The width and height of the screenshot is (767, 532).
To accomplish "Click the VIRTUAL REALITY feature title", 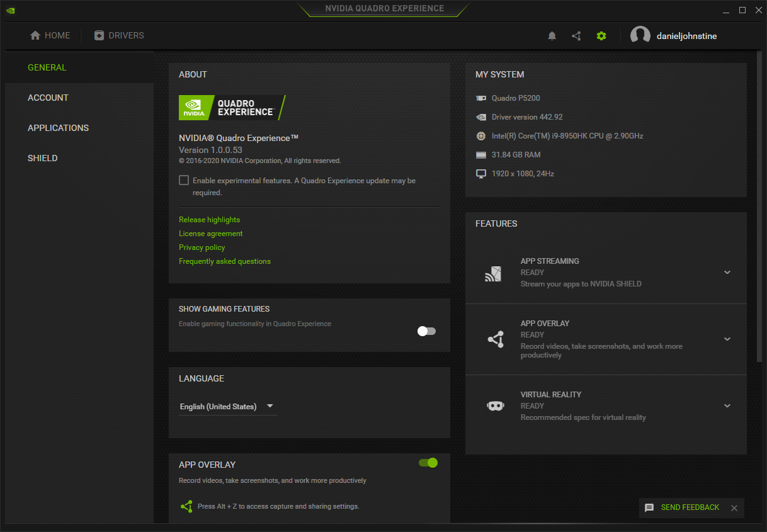I will pos(551,395).
